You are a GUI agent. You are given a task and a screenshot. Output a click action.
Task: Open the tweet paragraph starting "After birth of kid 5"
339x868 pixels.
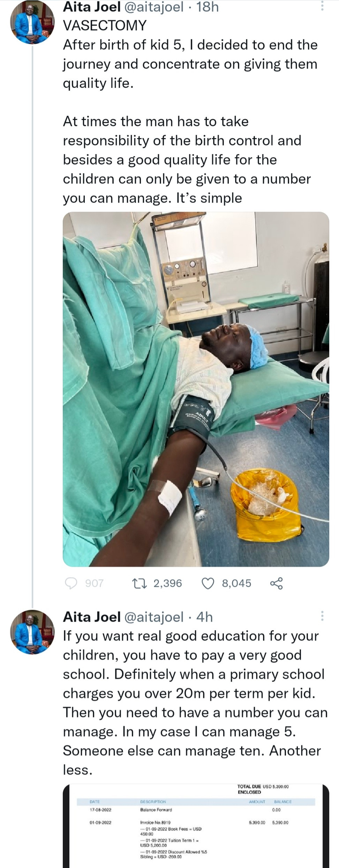coord(190,64)
